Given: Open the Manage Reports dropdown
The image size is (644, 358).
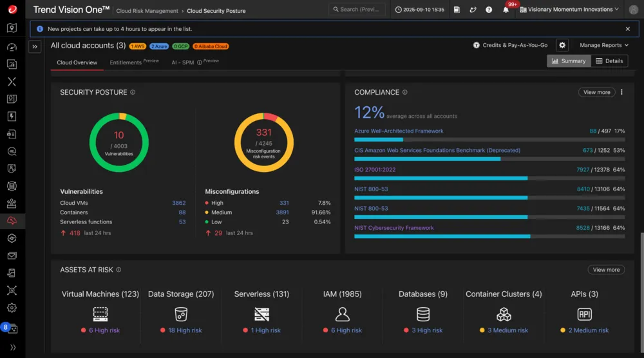Looking at the screenshot, I should (604, 45).
